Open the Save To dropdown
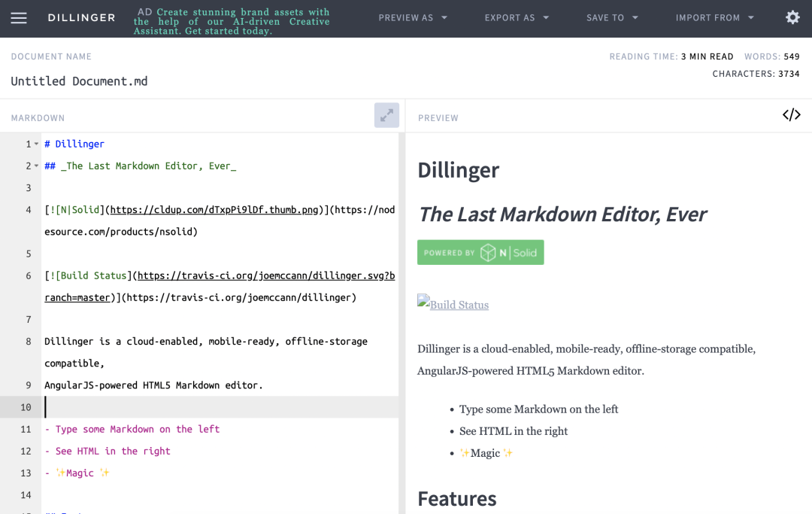Image resolution: width=812 pixels, height=514 pixels. tap(612, 17)
